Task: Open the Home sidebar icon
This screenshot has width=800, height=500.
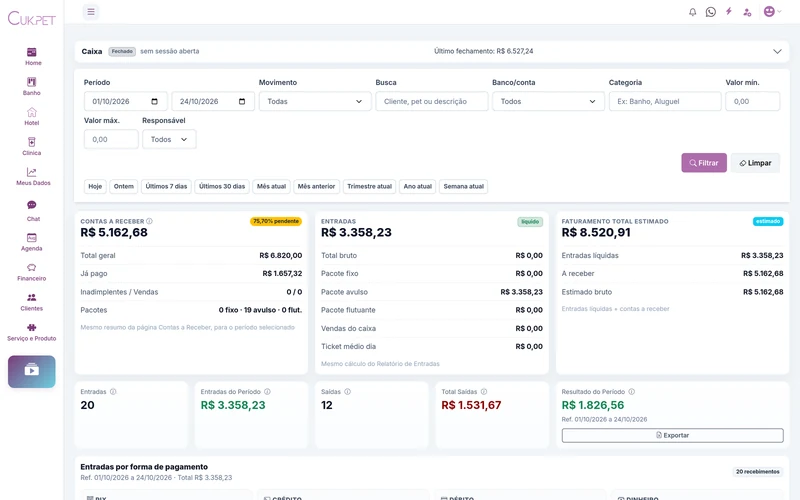Action: click(x=32, y=52)
